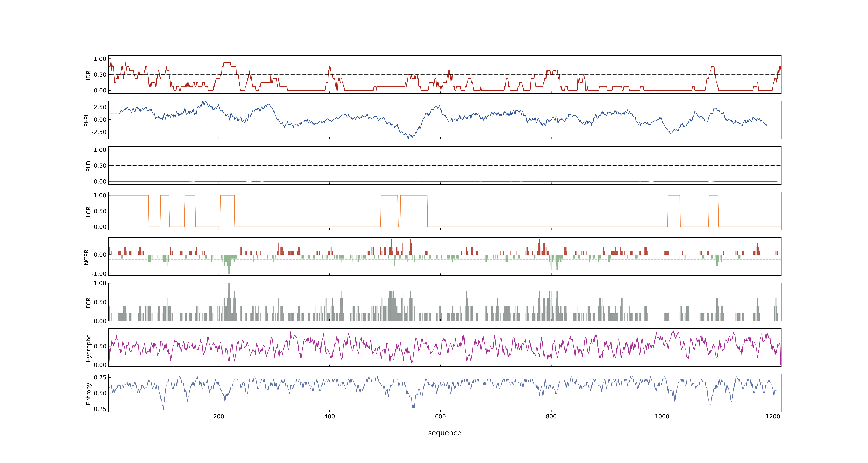
Task: Click the 0.00 tick of NCPR panel
Action: tap(100, 255)
